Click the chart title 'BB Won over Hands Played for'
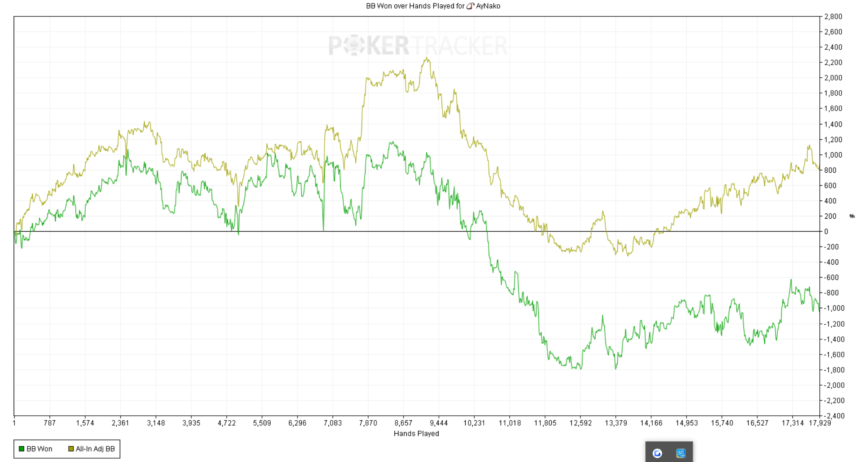Viewport: 868px width, 462px height. pyautogui.click(x=415, y=6)
